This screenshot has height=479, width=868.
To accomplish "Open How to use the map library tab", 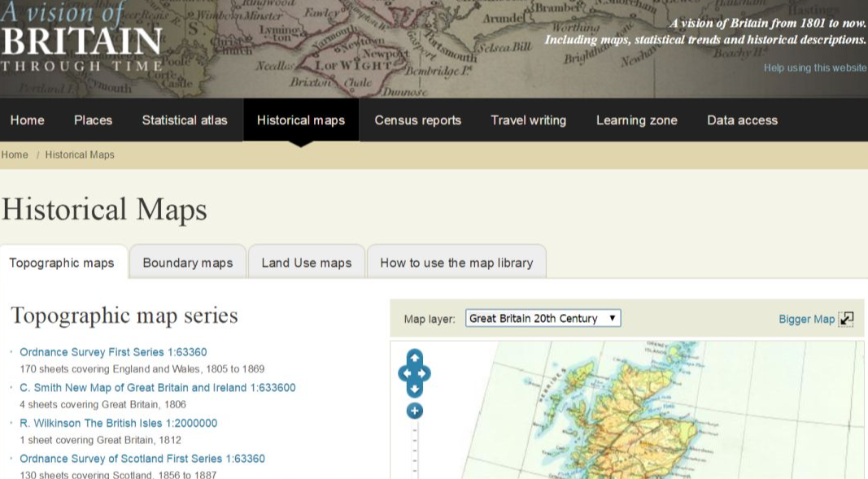I will tap(456, 263).
